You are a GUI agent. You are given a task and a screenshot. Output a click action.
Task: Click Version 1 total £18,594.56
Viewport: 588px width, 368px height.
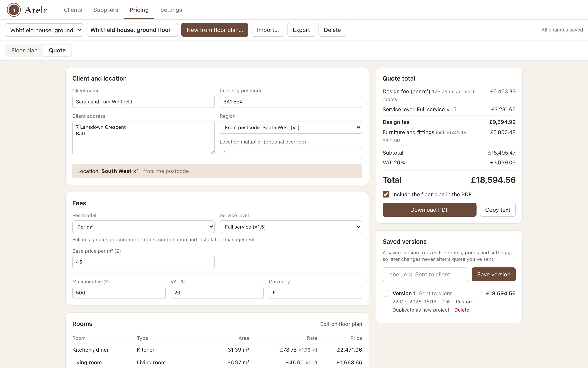click(x=501, y=293)
